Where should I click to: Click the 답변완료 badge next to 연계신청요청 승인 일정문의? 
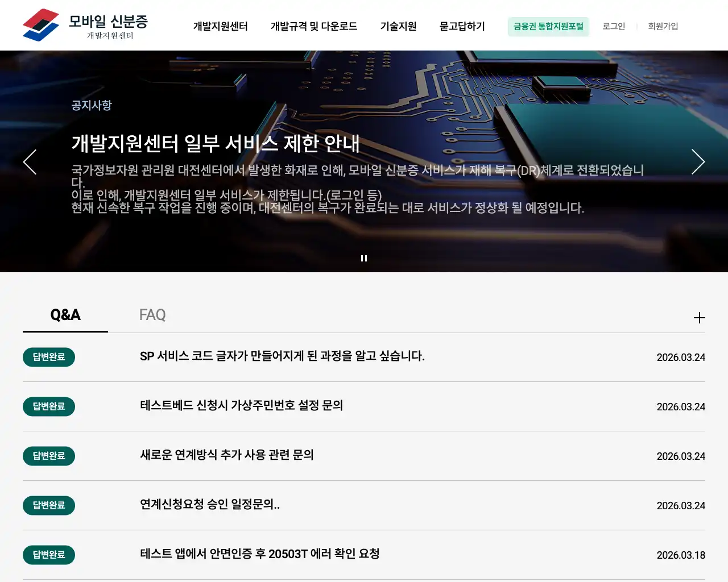[x=49, y=505]
